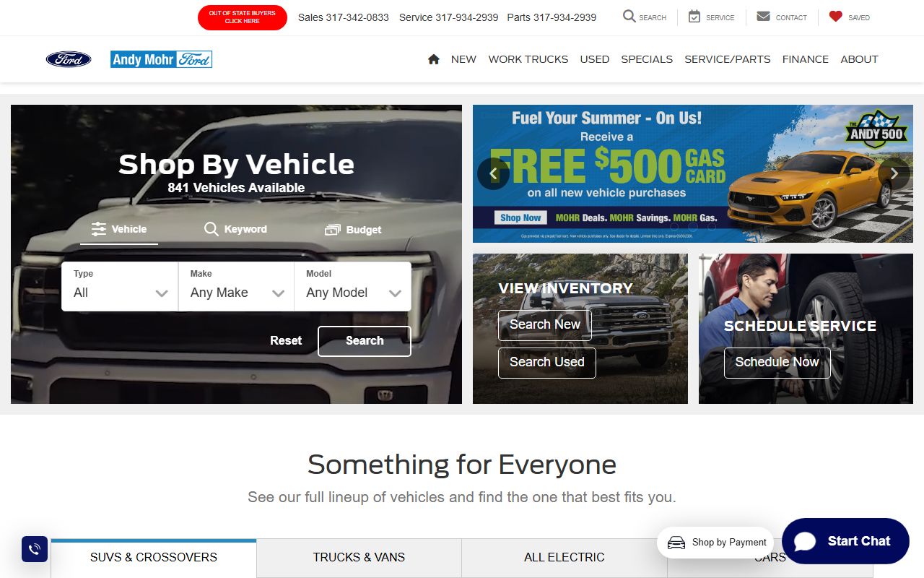Open the Any Make dropdown
The height and width of the screenshot is (578, 924).
click(x=237, y=287)
